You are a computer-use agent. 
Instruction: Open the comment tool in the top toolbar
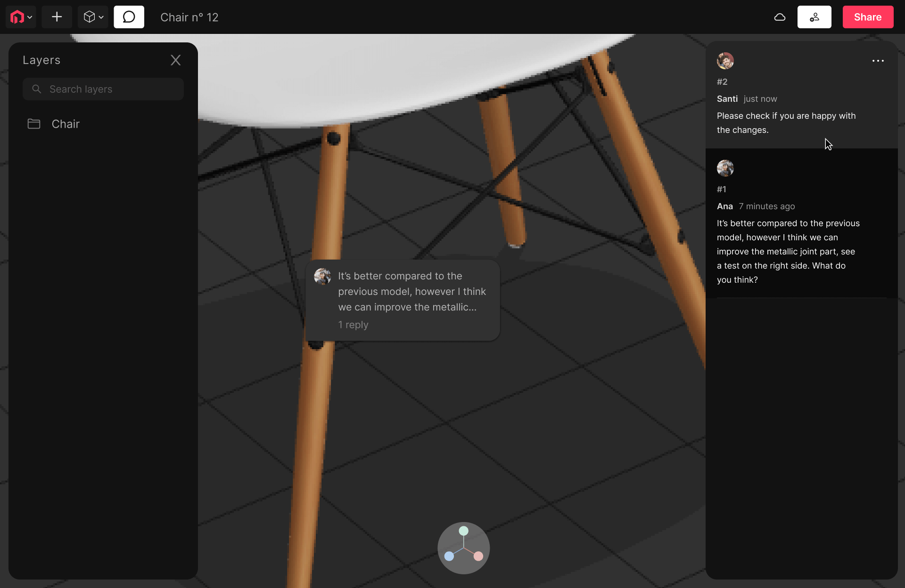point(129,17)
